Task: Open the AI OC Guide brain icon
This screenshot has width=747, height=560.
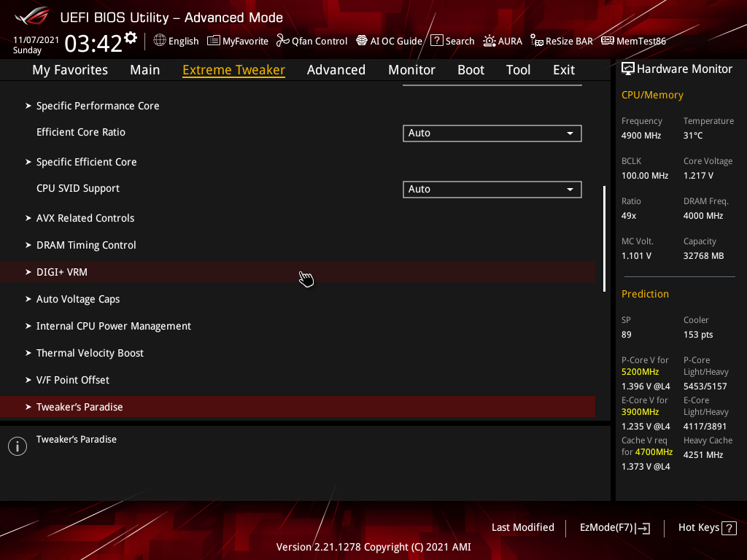Action: 362,41
